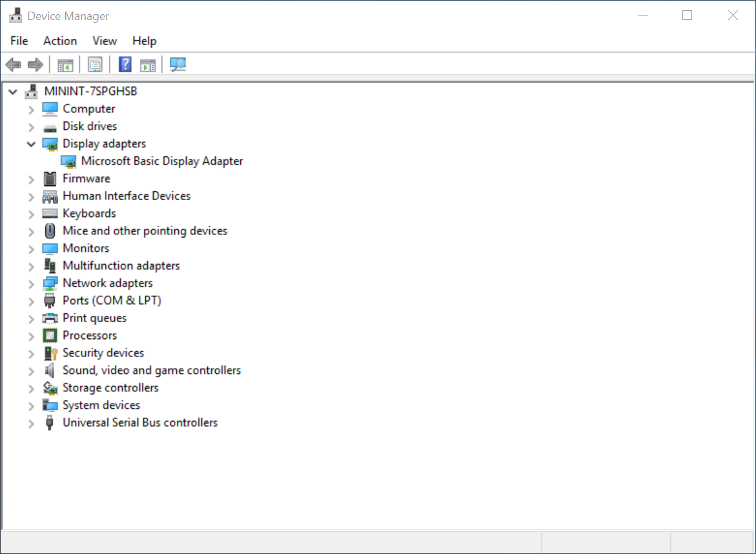
Task: Click the MININT-7SPGHSB computer node icon
Action: point(32,91)
